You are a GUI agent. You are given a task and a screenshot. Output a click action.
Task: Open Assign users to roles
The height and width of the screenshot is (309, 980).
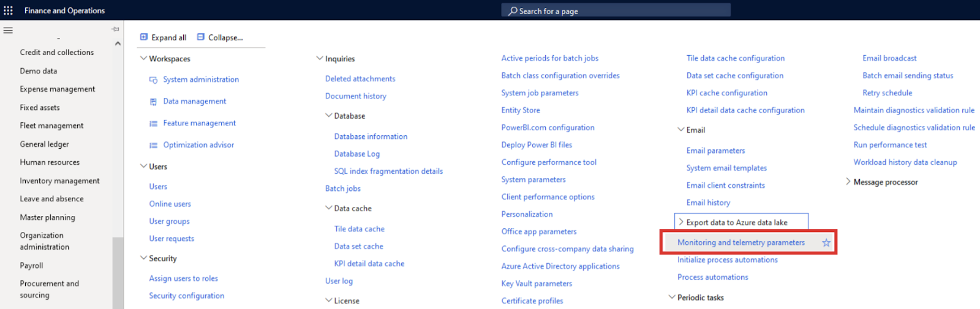click(183, 278)
